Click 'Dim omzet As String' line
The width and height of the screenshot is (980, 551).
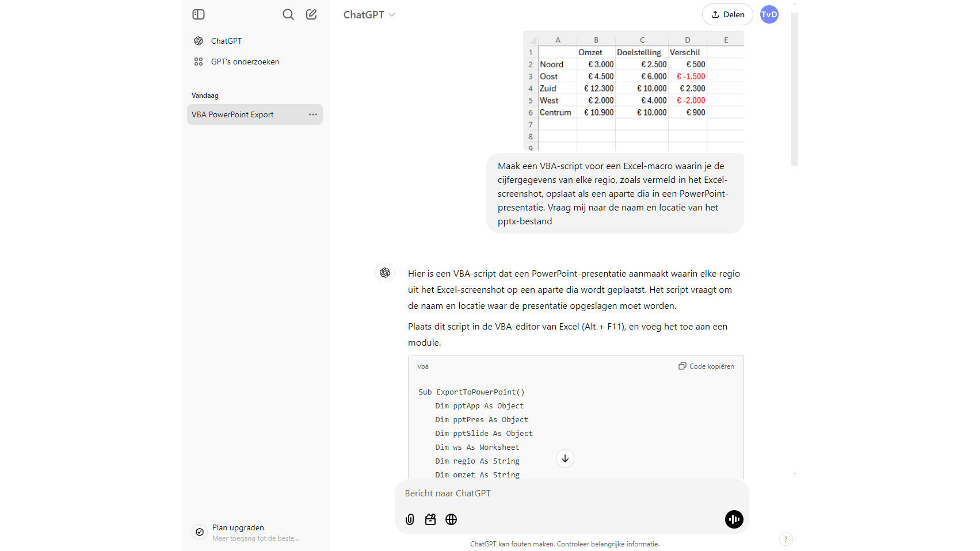pyautogui.click(x=477, y=475)
